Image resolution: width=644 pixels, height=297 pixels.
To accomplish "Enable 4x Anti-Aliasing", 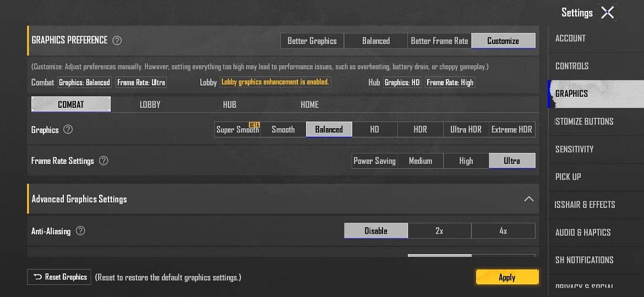I will [503, 231].
